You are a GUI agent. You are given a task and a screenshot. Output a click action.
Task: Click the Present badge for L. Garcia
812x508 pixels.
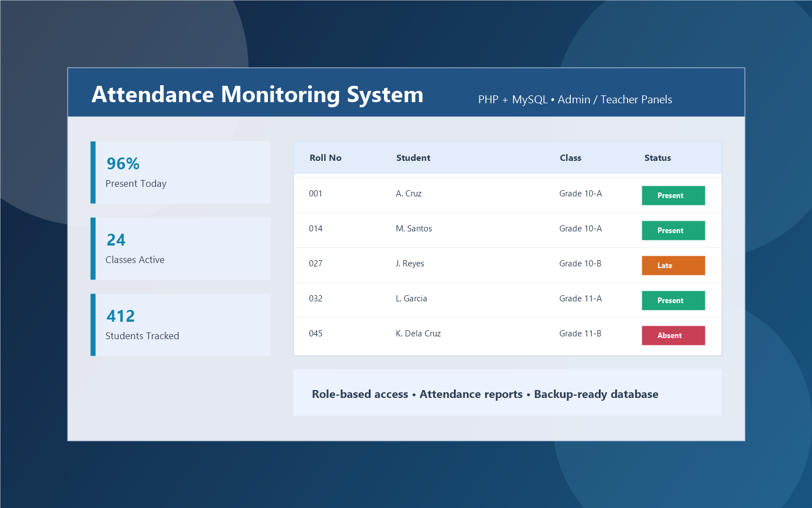pos(673,300)
